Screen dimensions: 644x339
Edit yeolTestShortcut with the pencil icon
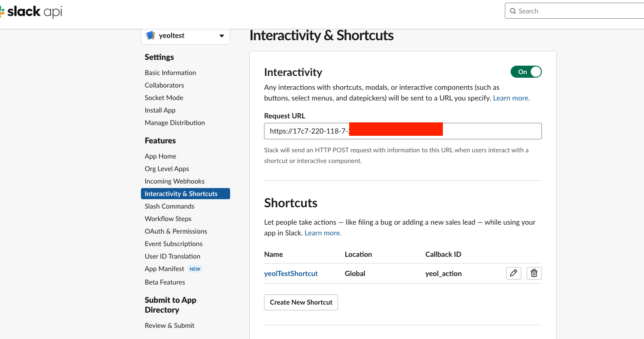point(514,273)
